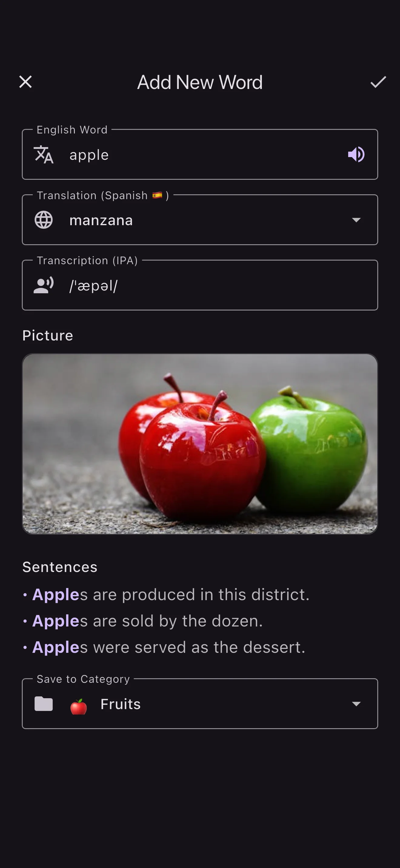This screenshot has width=400, height=868.
Task: Click the globe icon next to manzana
Action: click(x=43, y=220)
